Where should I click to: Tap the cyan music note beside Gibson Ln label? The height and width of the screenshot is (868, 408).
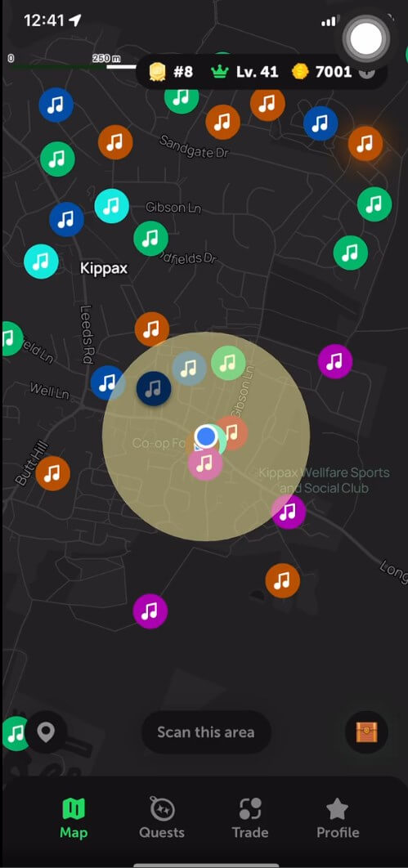coord(112,206)
